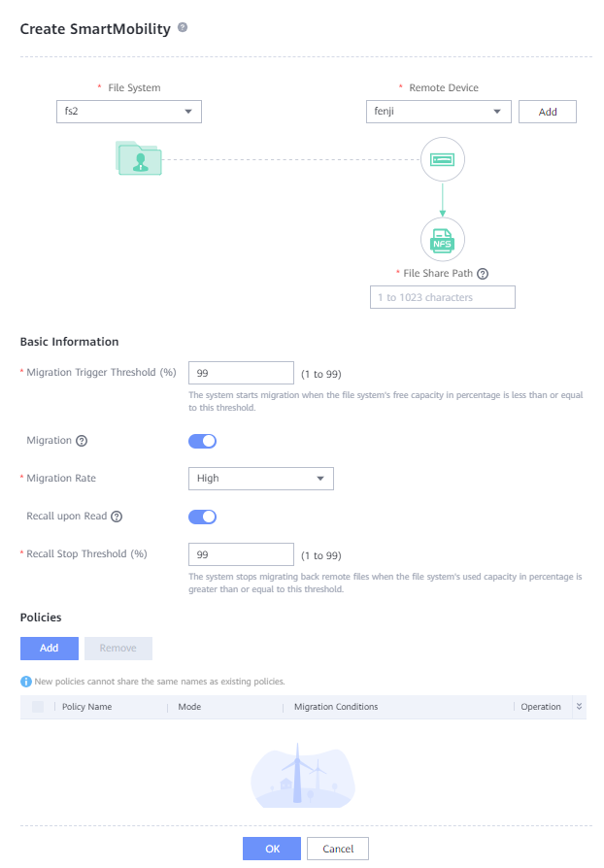Click the help icon beside Create SmartMobility title
Image resolution: width=604 pixels, height=868 pixels.
[x=183, y=28]
